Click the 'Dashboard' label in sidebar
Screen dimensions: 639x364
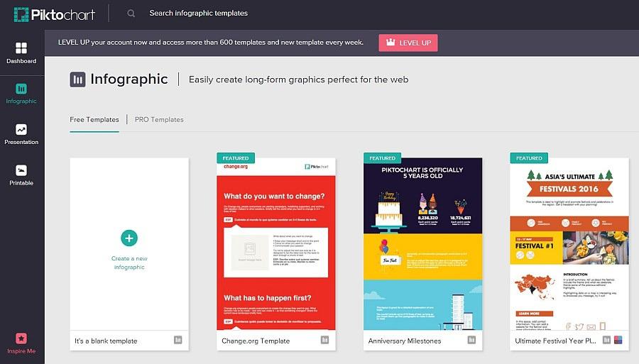(21, 61)
